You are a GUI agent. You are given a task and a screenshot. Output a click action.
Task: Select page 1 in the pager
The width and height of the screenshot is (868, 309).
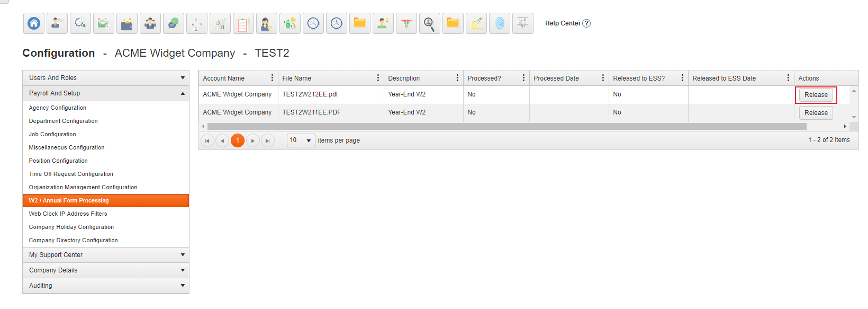pyautogui.click(x=238, y=140)
